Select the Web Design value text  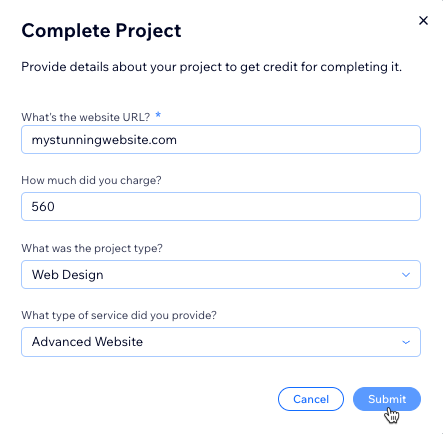[68, 275]
